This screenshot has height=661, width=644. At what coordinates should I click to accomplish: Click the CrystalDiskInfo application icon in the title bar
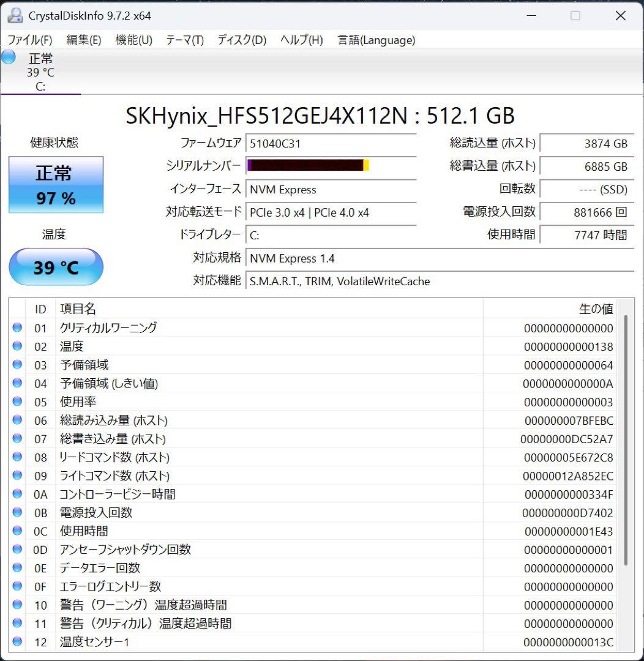[14, 15]
